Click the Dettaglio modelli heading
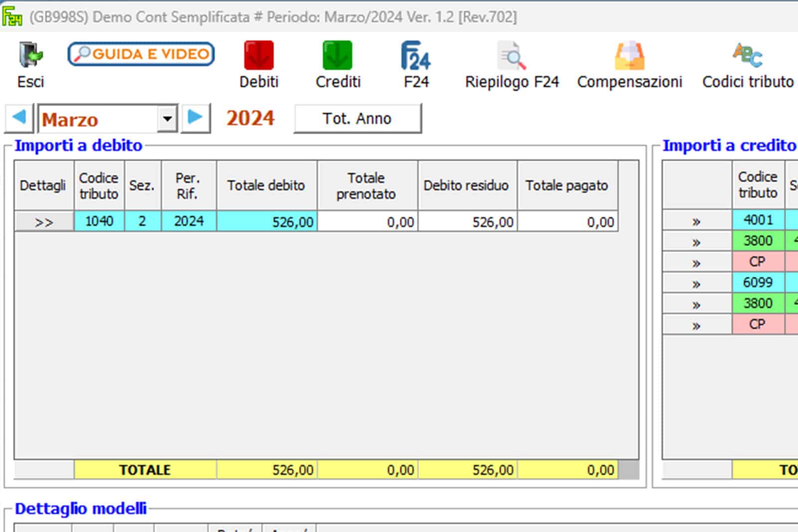798x532 pixels. [x=81, y=508]
